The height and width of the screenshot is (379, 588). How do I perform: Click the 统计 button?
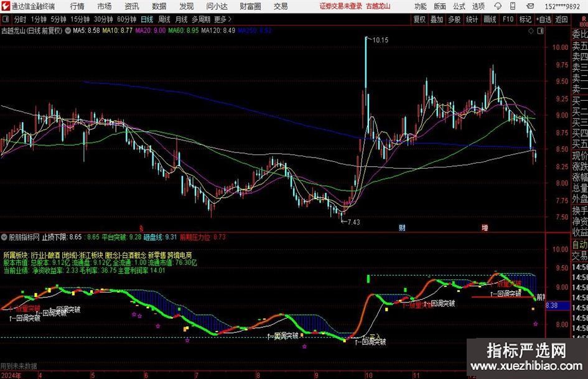pos(472,19)
